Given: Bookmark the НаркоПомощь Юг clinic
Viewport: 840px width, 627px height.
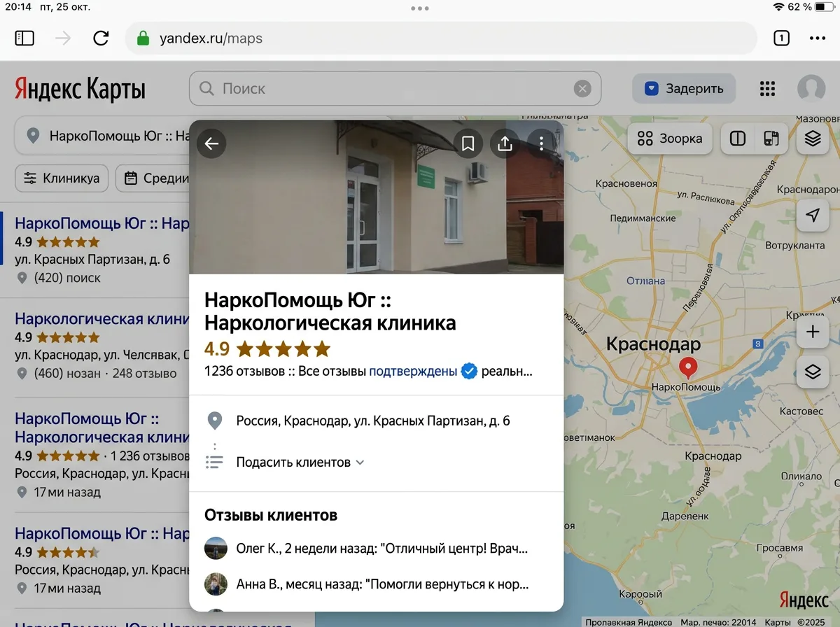Looking at the screenshot, I should [468, 143].
